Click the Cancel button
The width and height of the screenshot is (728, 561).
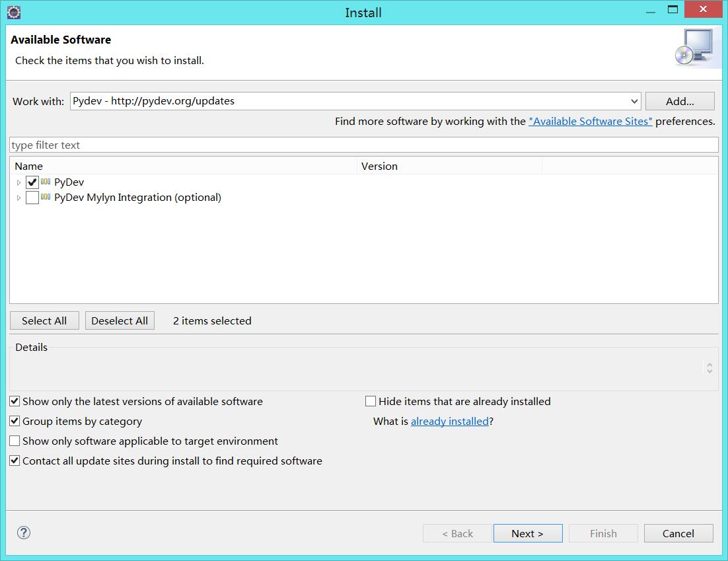tap(678, 534)
